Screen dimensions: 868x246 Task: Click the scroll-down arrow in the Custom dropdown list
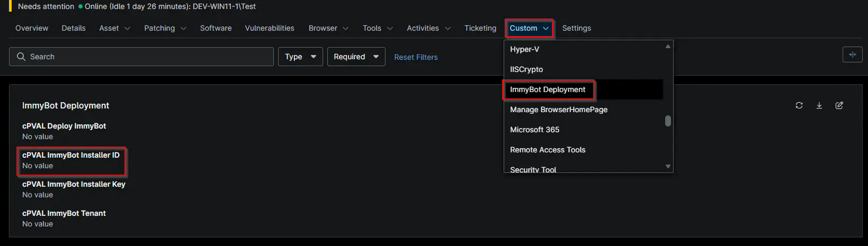pos(668,167)
